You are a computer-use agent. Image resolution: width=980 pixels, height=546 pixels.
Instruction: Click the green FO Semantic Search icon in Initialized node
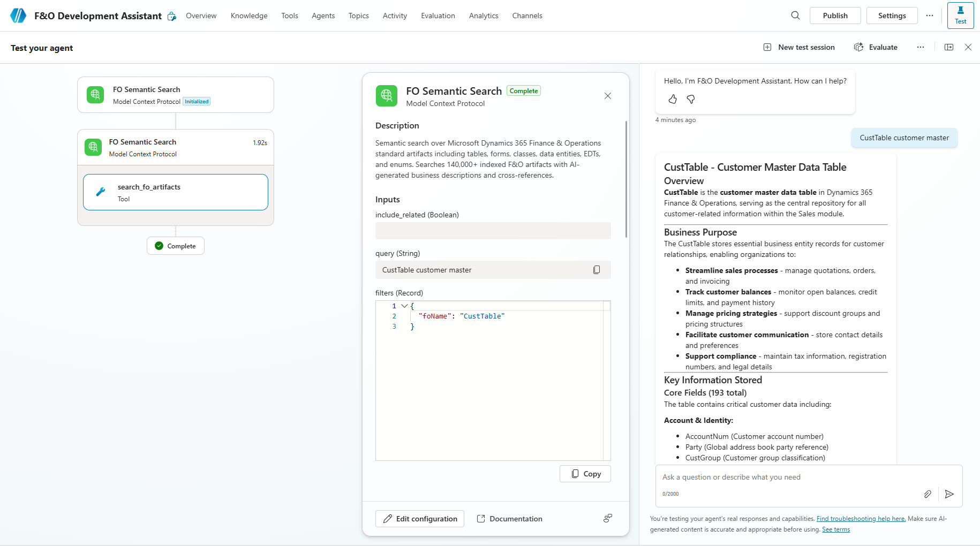click(95, 95)
